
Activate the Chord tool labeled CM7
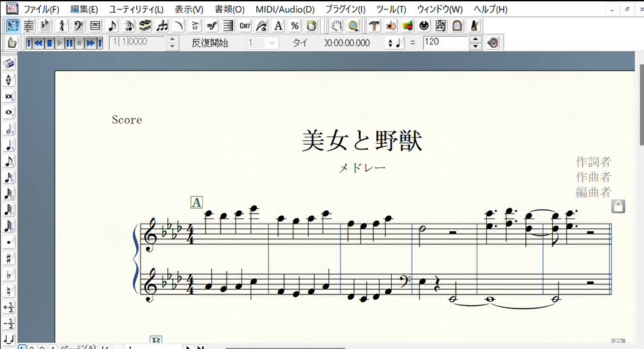click(x=245, y=26)
